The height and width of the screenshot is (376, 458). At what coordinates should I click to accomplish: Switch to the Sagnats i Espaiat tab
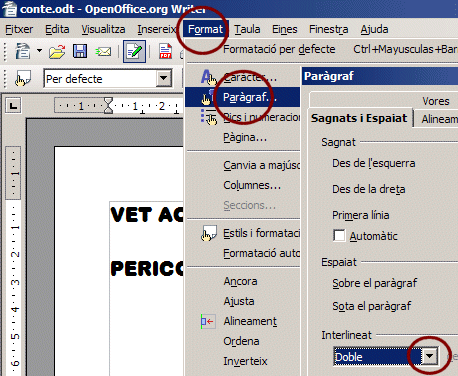359,118
